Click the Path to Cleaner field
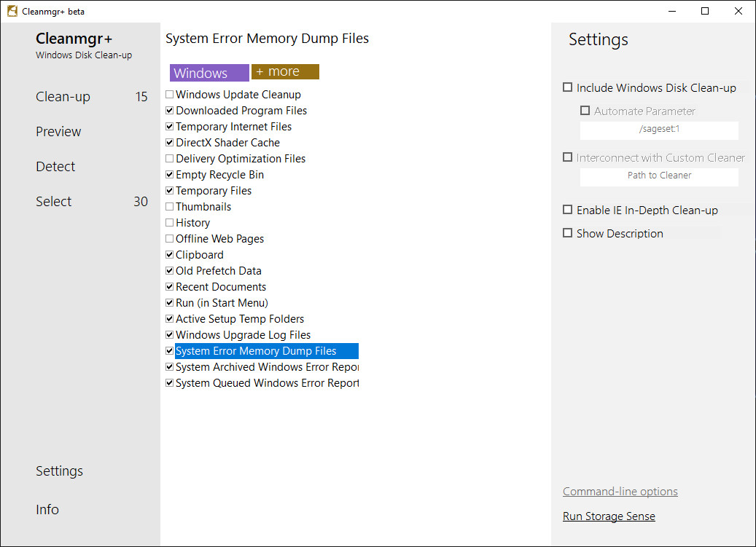The width and height of the screenshot is (756, 547). [x=659, y=176]
